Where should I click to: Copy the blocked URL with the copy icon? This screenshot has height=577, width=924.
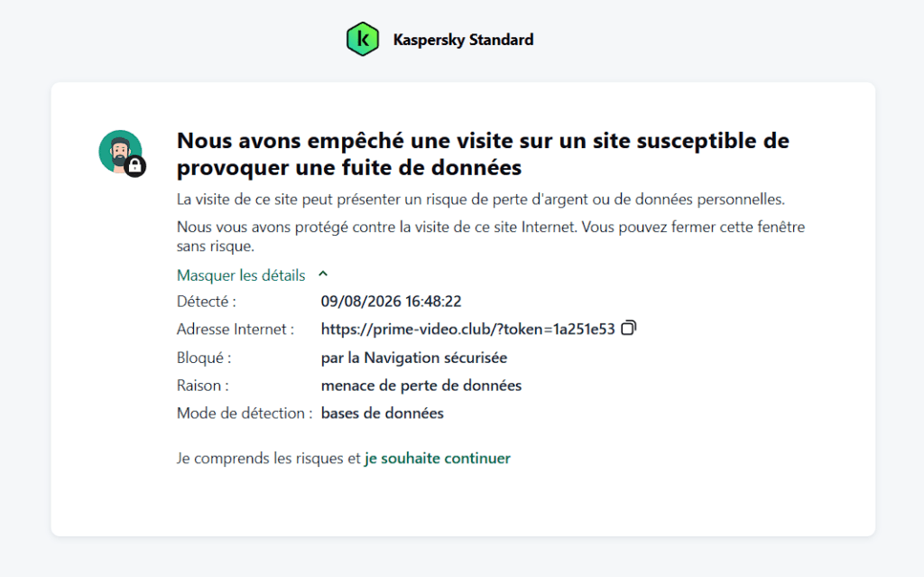tap(629, 328)
